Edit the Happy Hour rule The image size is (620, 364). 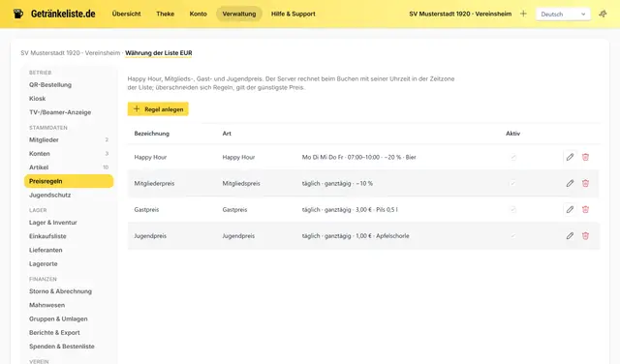570,157
